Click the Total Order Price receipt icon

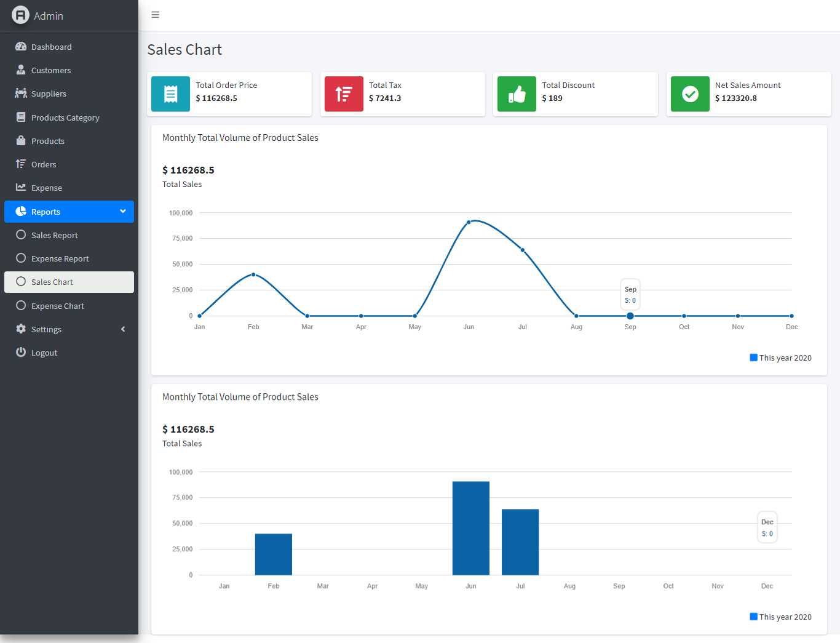[170, 94]
